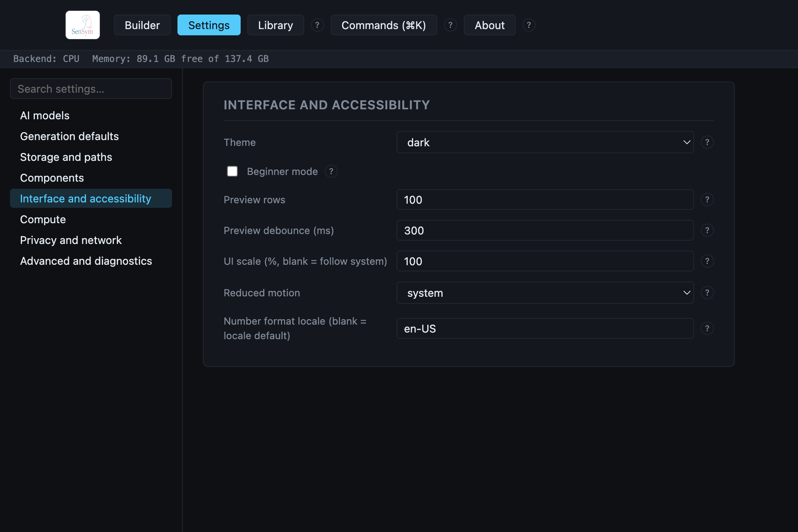Open the Compute section
This screenshot has height=532, width=798.
point(91,219)
